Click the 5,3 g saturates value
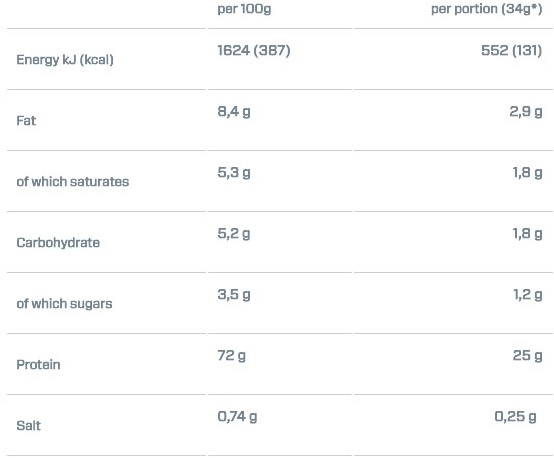The width and height of the screenshot is (554, 458). pos(234,173)
